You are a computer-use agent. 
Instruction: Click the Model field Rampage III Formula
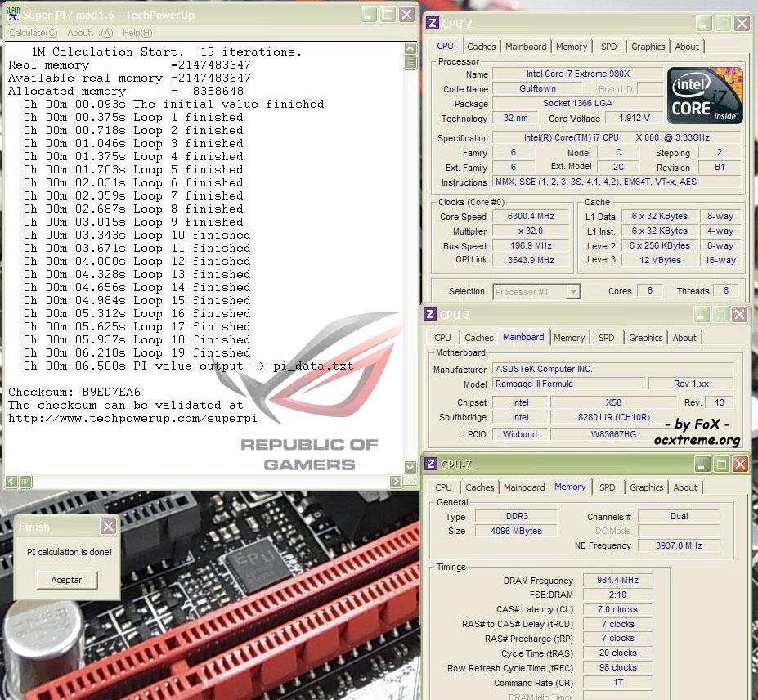(569, 384)
